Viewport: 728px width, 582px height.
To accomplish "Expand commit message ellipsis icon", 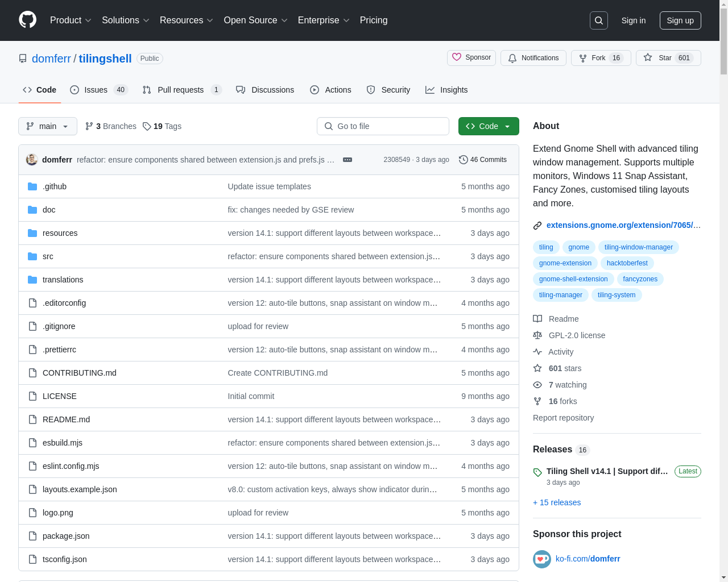I will pyautogui.click(x=348, y=160).
